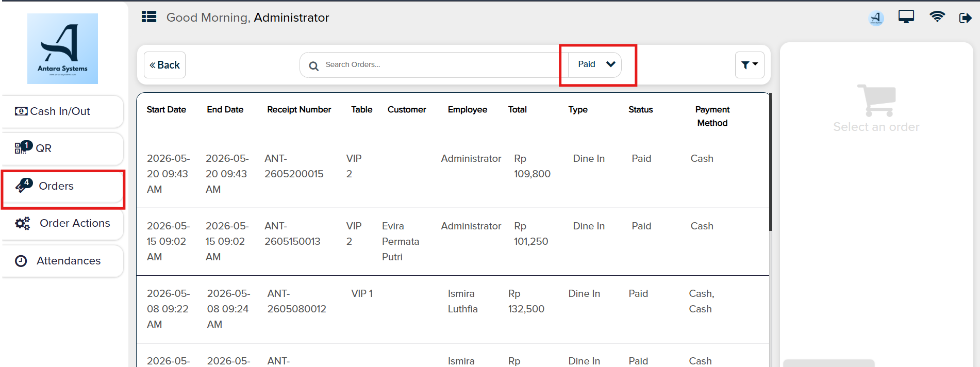The image size is (980, 367).
Task: Click the Payment Method column header
Action: [x=712, y=116]
